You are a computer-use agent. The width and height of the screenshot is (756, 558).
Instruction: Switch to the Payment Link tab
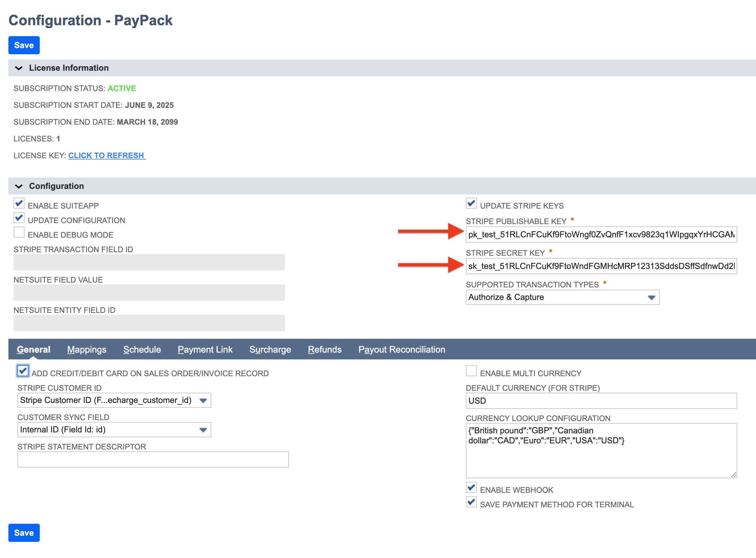point(205,350)
